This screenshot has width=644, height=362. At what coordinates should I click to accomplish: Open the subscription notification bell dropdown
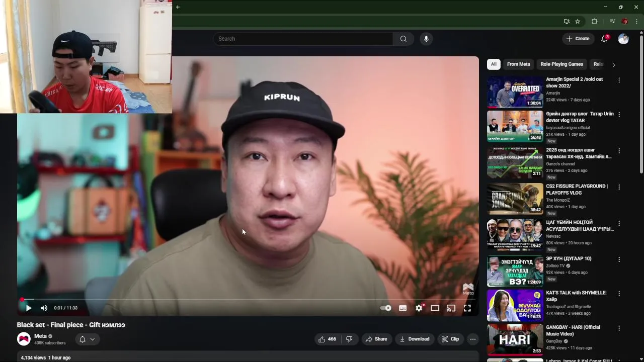(x=87, y=339)
